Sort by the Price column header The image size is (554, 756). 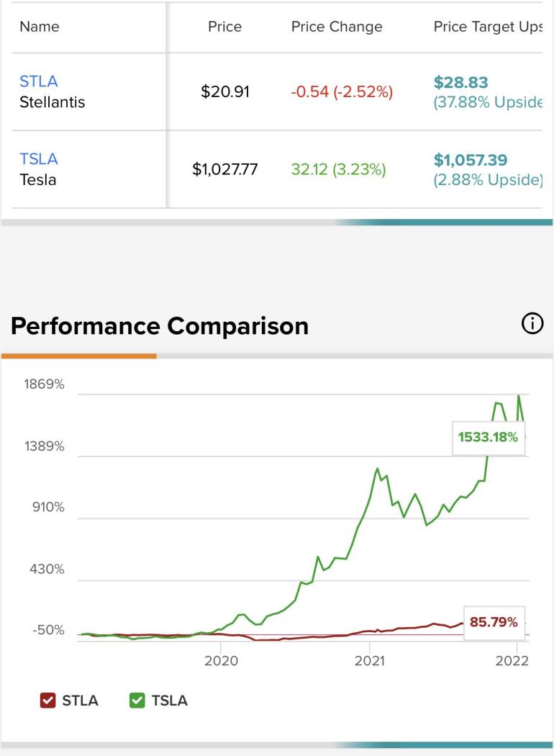[224, 27]
